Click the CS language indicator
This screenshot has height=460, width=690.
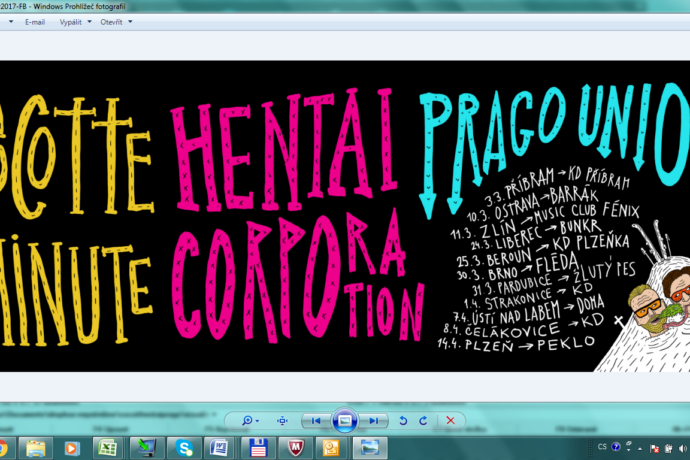[x=602, y=446]
